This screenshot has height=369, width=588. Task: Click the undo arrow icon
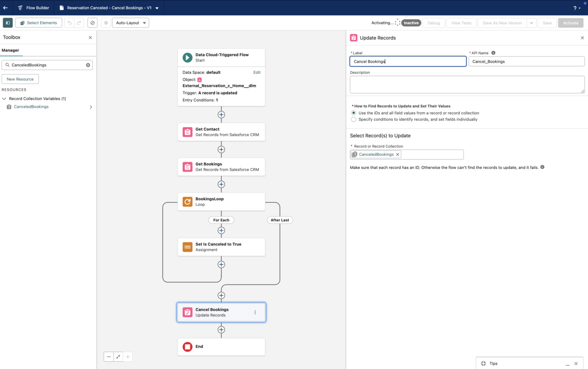click(x=70, y=23)
